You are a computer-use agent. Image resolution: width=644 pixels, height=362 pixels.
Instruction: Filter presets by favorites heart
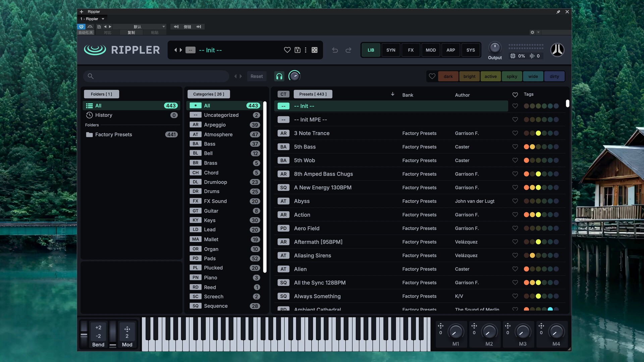point(432,76)
